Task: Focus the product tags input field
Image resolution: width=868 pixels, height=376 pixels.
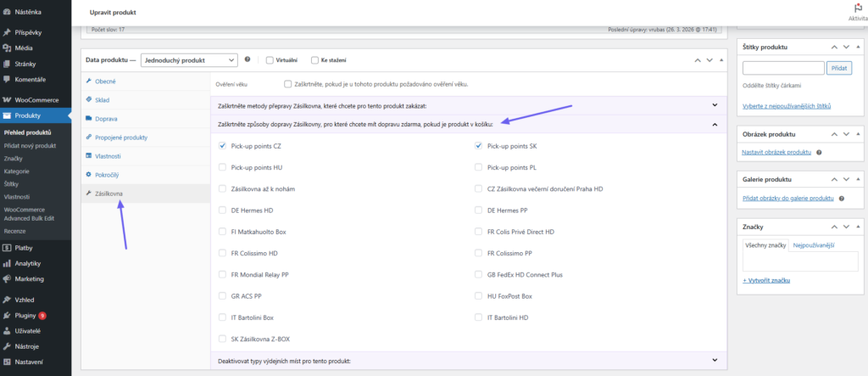Action: click(783, 68)
